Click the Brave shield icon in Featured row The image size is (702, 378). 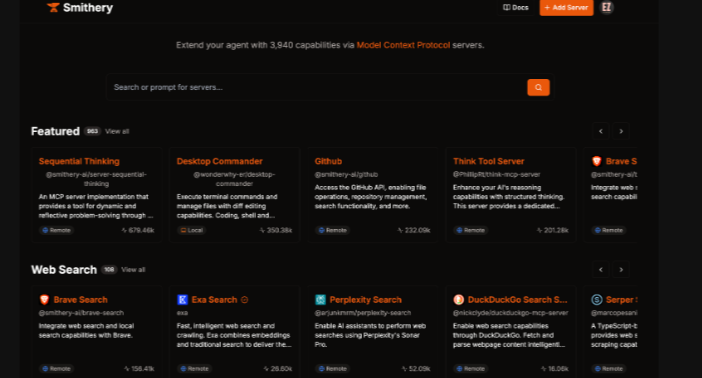(596, 161)
